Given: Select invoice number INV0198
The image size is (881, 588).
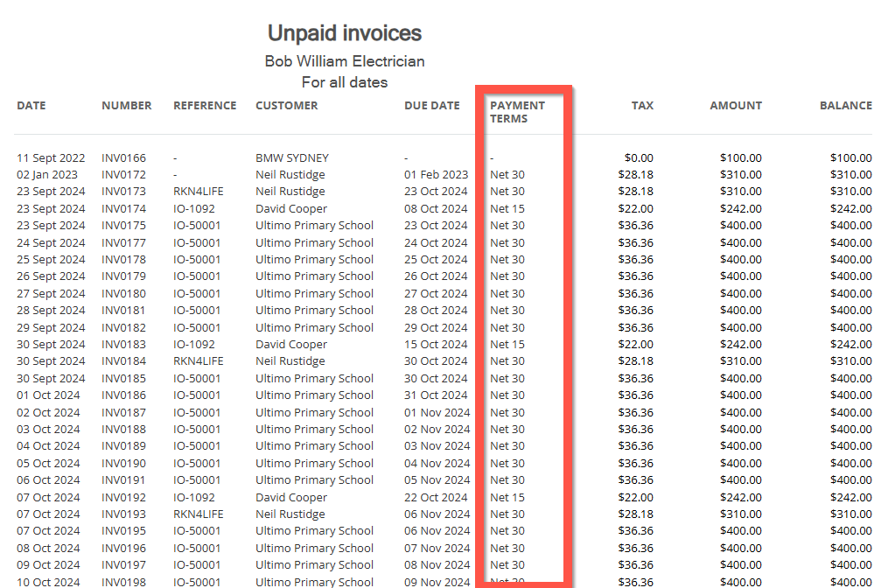Looking at the screenshot, I should coord(123,583).
